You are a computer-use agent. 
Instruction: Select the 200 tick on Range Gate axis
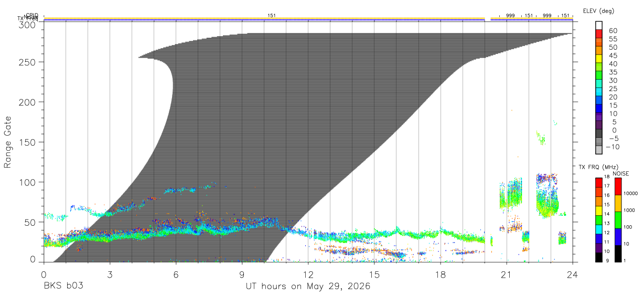tap(27, 102)
